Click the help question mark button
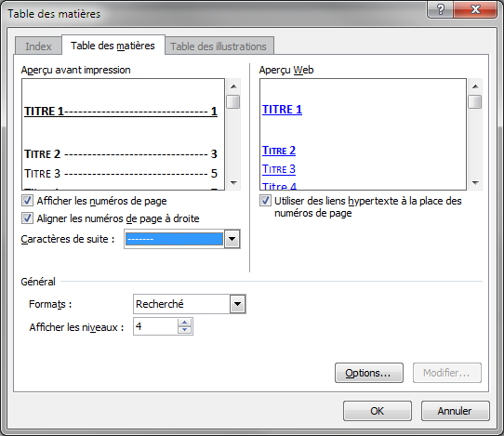Viewport: 504px width, 436px height. coord(441,9)
